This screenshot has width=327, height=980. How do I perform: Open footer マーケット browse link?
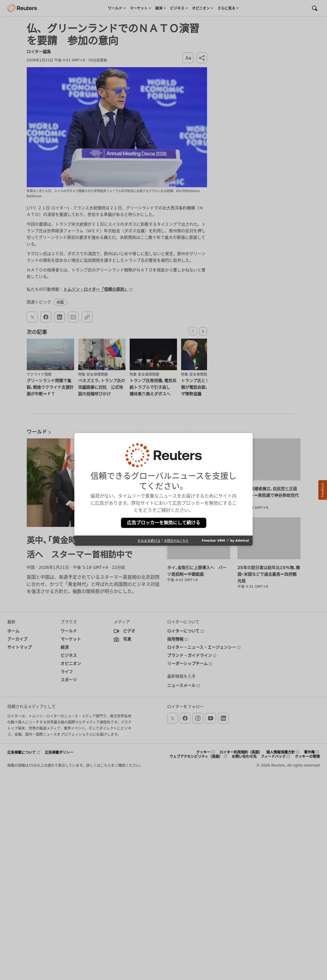71,639
